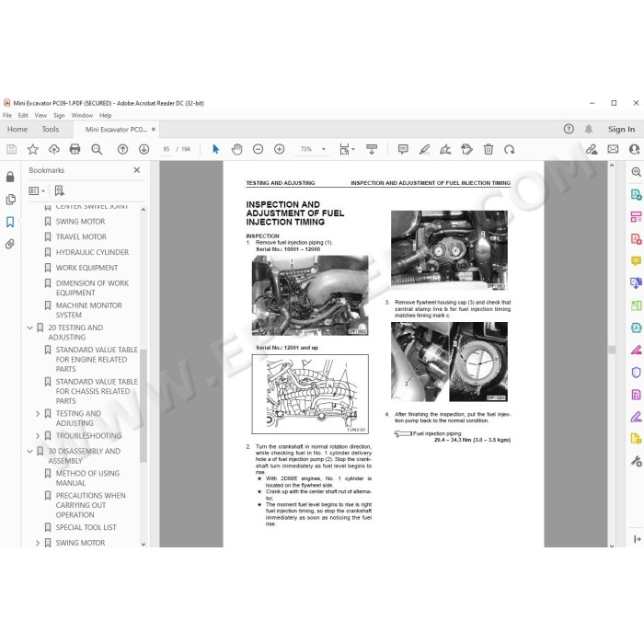
Task: Collapse the 20 TESTING AND ADJUSTING bookmark
Action: 29,328
